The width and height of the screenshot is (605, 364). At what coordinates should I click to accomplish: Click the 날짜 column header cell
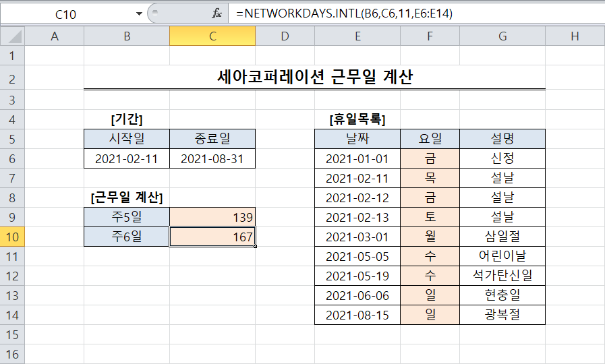357,139
